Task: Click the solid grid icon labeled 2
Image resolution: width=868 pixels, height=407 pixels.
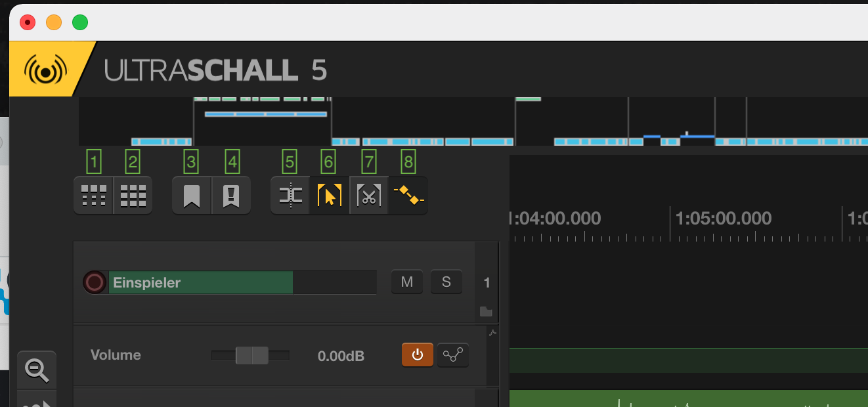Action: click(133, 196)
